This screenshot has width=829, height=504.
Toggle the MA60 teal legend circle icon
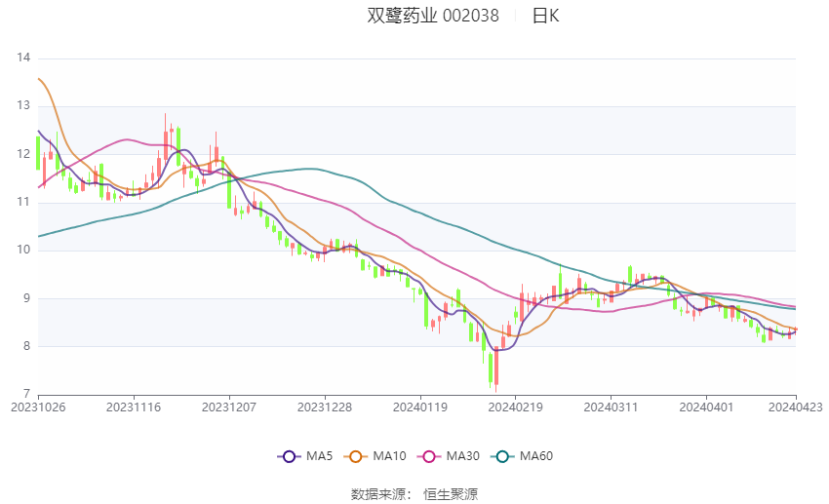click(502, 456)
